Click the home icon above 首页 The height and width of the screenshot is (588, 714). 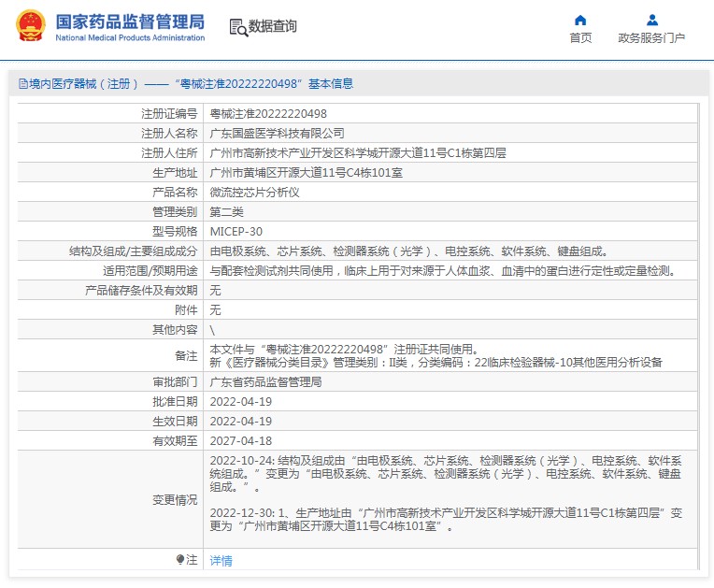[580, 20]
